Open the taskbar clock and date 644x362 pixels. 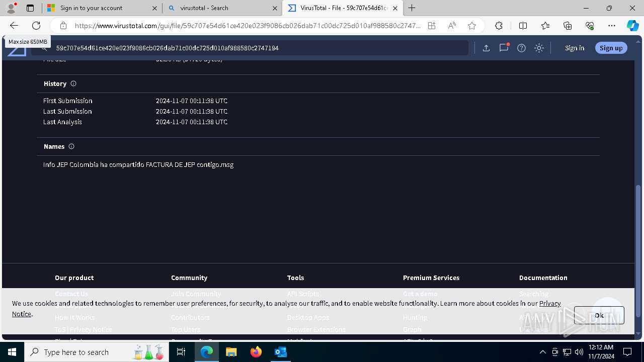601,352
